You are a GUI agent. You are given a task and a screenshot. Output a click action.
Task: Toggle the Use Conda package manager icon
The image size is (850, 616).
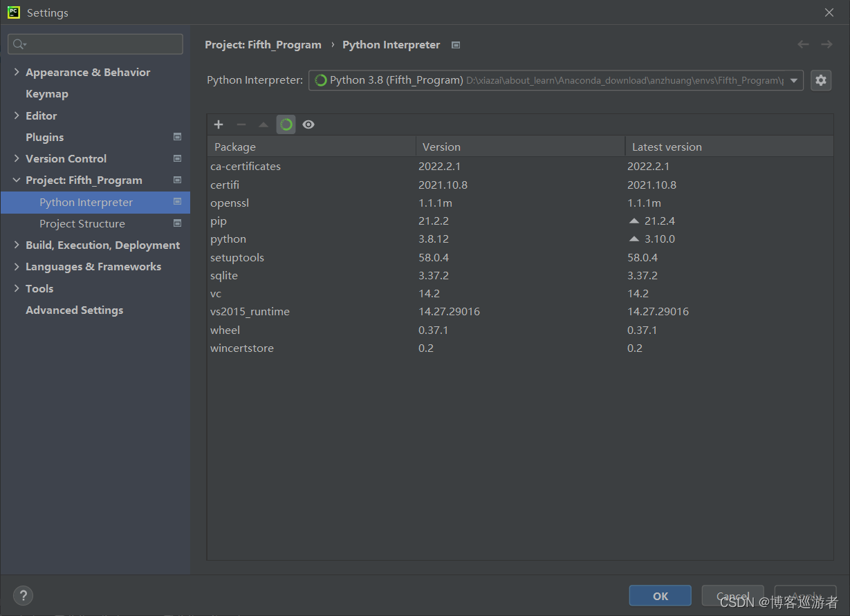click(286, 124)
